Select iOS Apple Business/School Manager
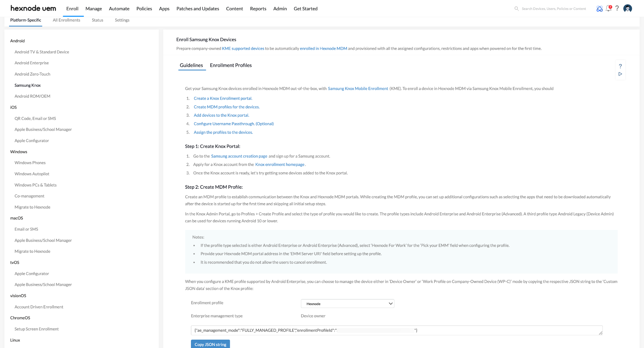 [43, 129]
